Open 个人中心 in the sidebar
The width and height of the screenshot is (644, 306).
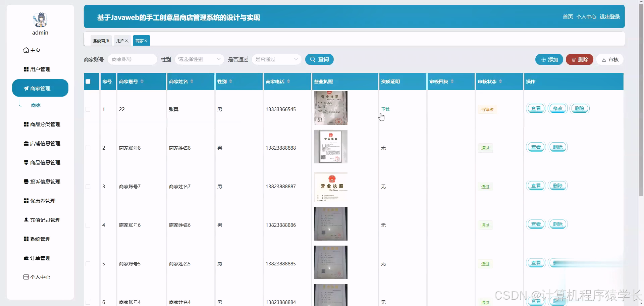tap(40, 277)
